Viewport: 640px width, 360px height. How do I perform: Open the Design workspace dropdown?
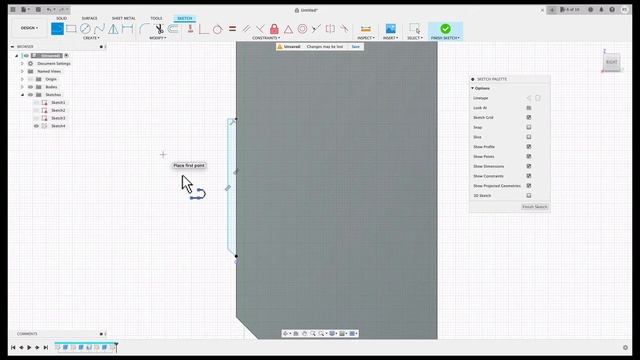pos(29,28)
